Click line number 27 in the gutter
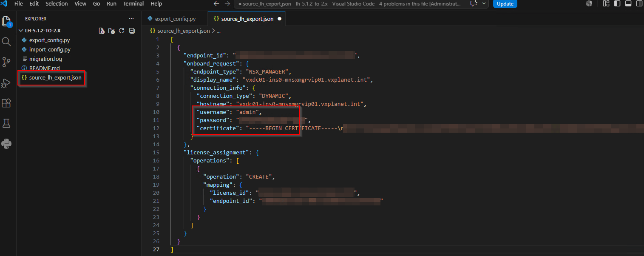644x256 pixels. point(156,249)
